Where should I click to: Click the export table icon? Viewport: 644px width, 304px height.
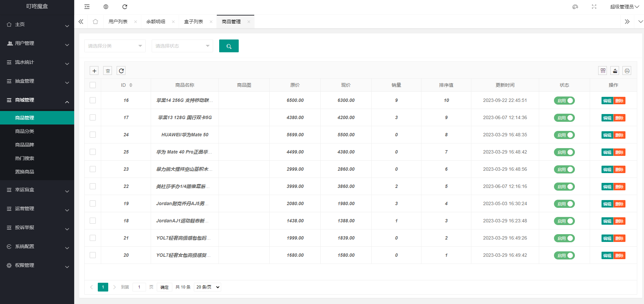(615, 71)
